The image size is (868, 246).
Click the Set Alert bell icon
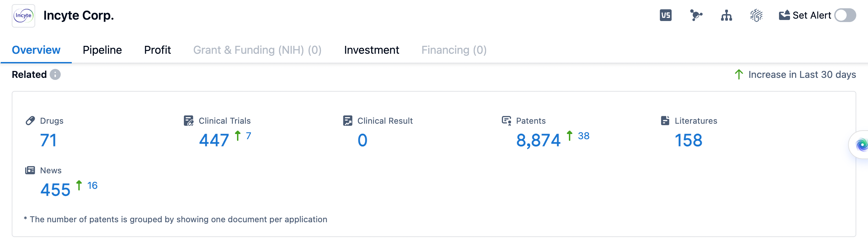(784, 15)
